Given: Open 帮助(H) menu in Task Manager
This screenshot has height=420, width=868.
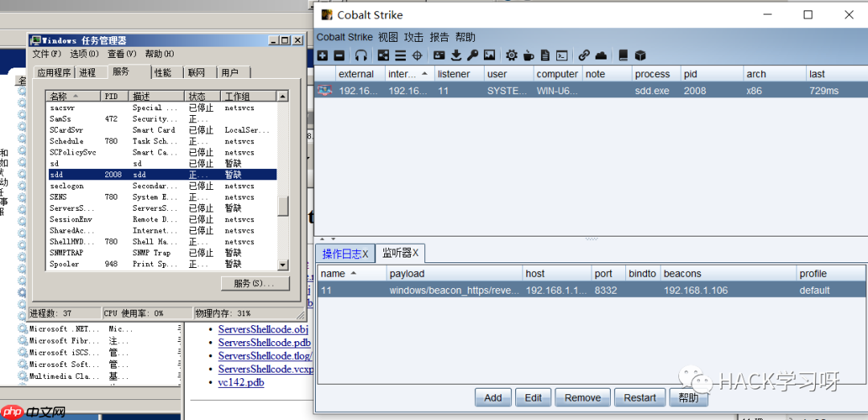Looking at the screenshot, I should click(x=159, y=54).
